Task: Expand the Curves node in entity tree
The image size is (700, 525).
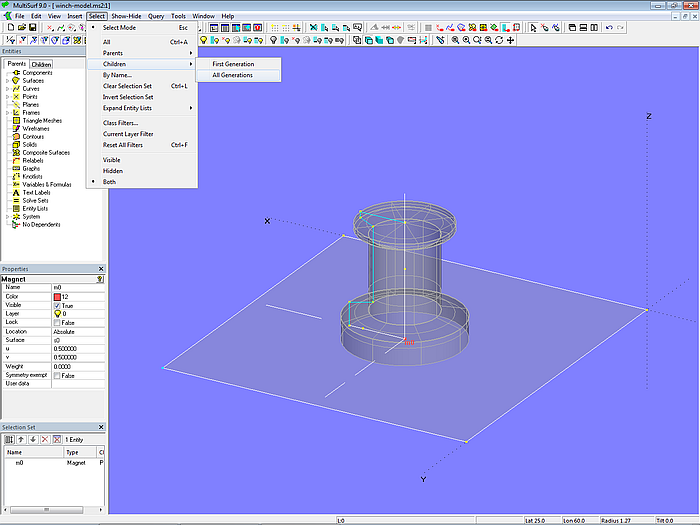Action: coord(7,89)
